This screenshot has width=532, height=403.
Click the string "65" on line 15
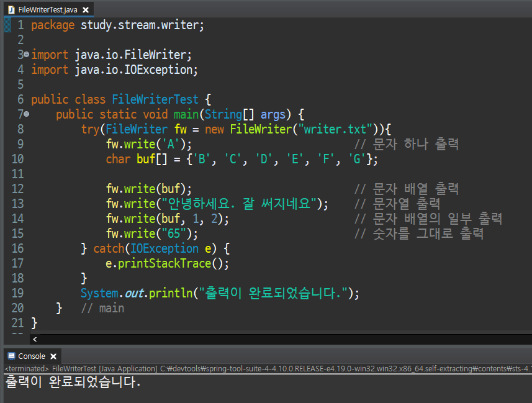tap(174, 233)
